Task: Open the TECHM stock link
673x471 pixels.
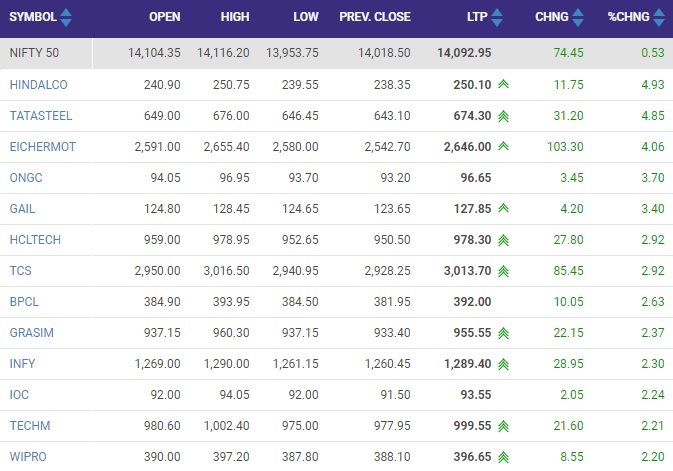Action: [30, 425]
